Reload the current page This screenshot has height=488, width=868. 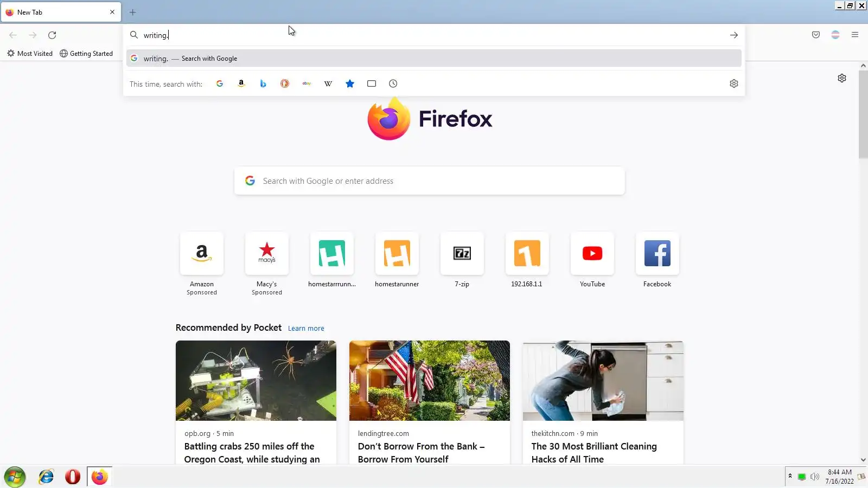[52, 35]
